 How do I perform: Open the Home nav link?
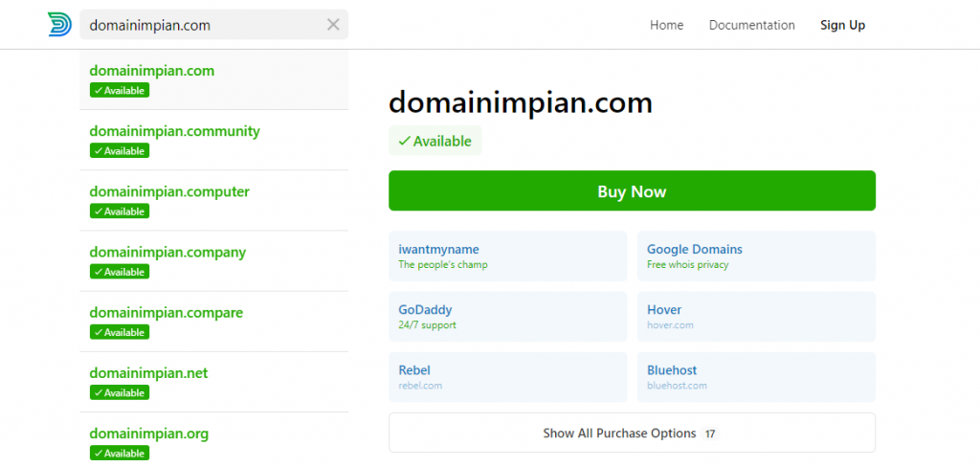click(x=666, y=25)
